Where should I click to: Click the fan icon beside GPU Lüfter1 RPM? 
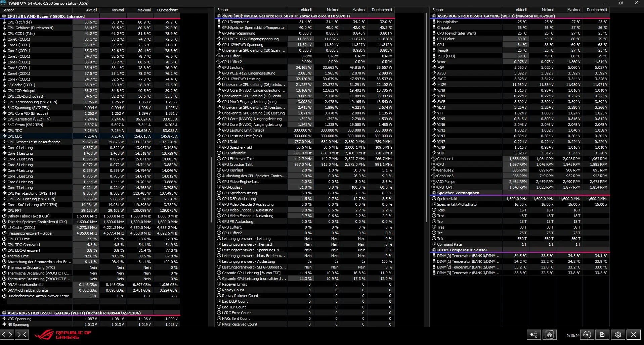(219, 56)
